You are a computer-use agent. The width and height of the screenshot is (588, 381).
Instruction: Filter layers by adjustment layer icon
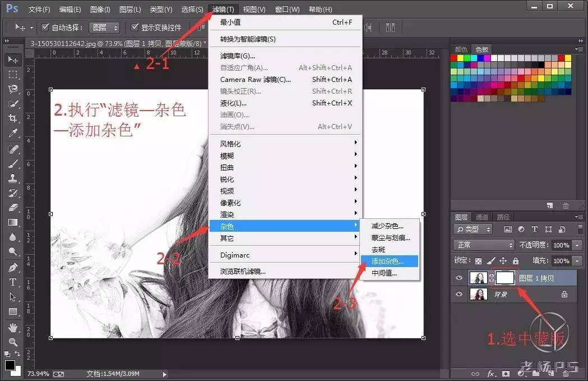(x=521, y=229)
